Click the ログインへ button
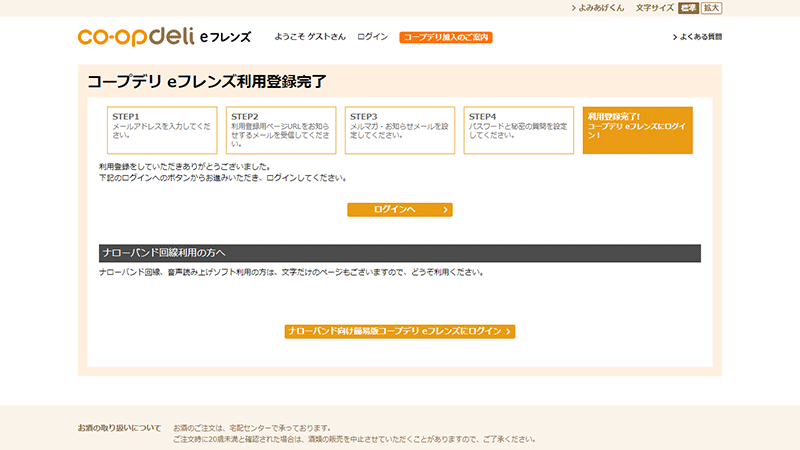800x450 pixels. (399, 210)
